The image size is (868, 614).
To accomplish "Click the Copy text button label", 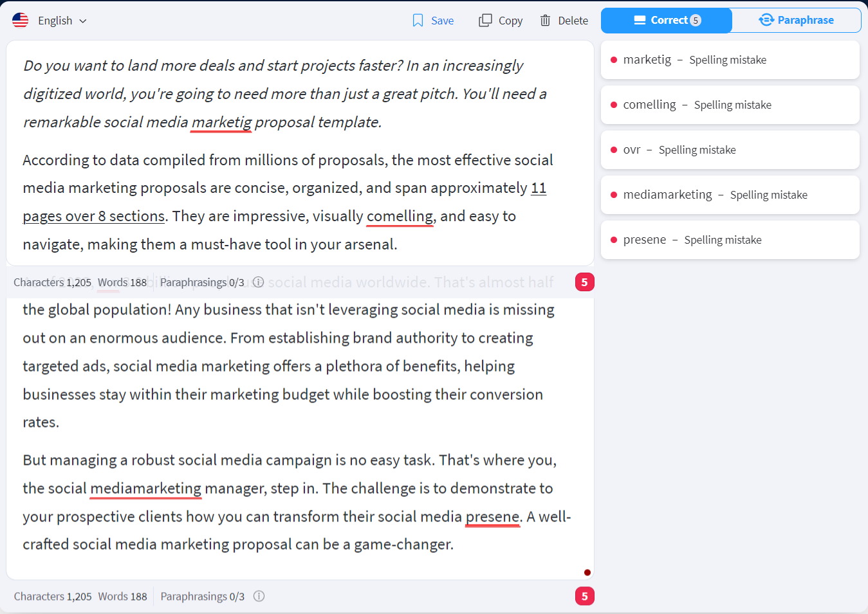I will click(x=510, y=21).
